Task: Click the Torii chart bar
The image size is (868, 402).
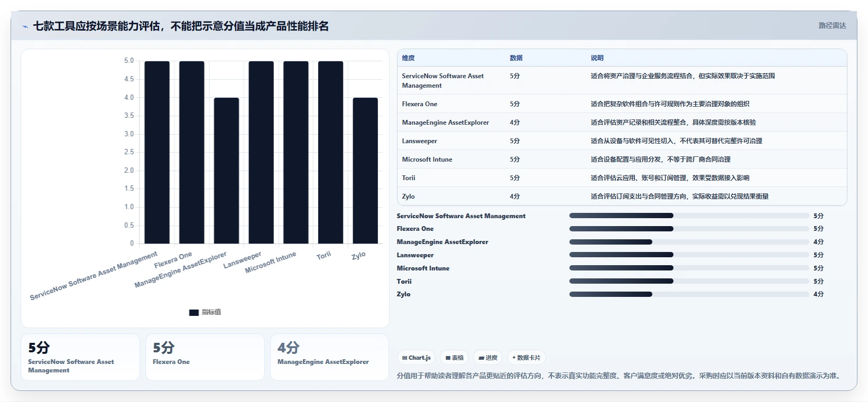Action: pyautogui.click(x=330, y=152)
